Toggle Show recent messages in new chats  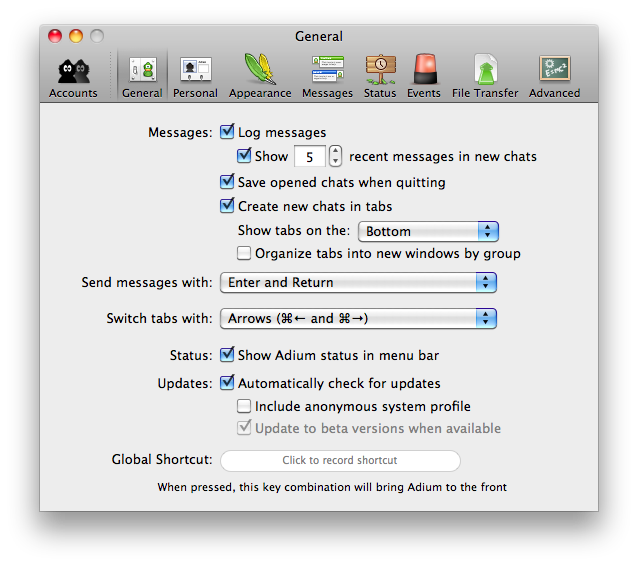(244, 156)
